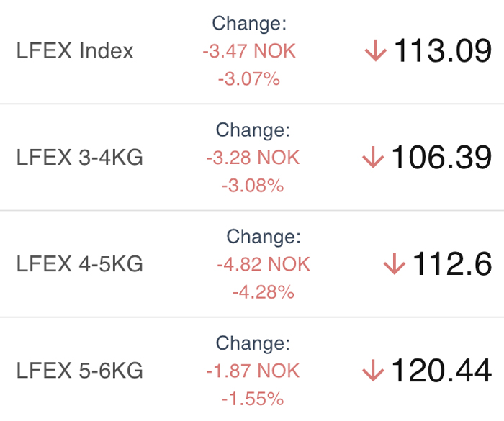Screen dimensions: 504x421
Task: Click the -3.47 NOK change value
Action: 249,51
